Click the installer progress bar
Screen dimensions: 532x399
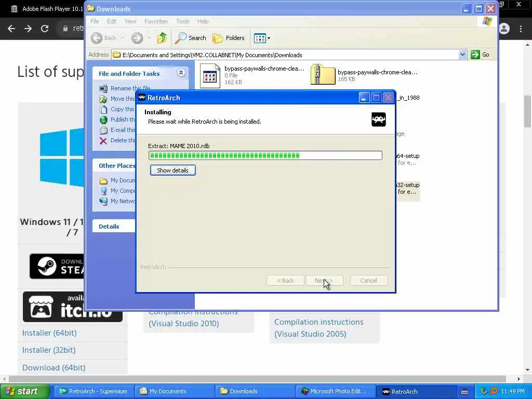coord(265,155)
